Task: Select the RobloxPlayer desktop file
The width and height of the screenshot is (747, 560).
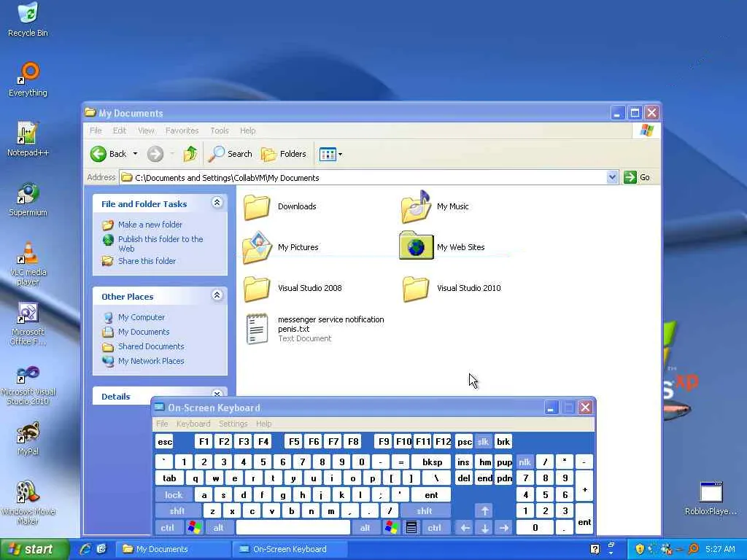Action: [711, 498]
